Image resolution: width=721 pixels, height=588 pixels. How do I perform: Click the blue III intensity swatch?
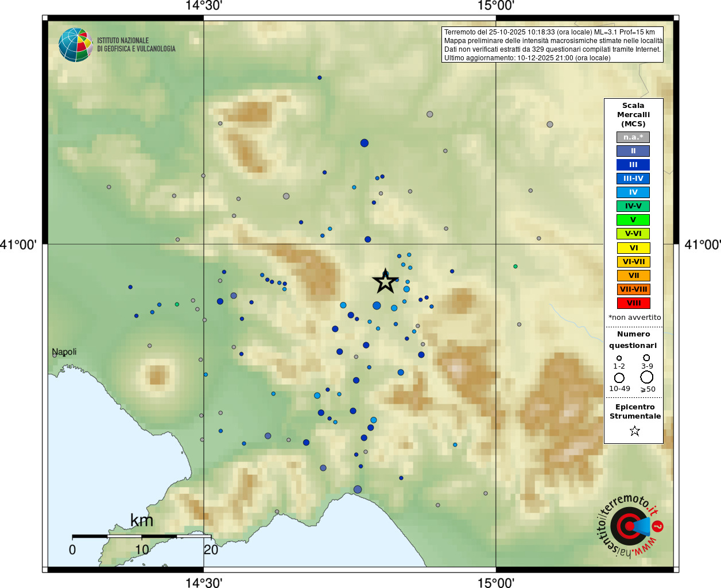pos(633,165)
